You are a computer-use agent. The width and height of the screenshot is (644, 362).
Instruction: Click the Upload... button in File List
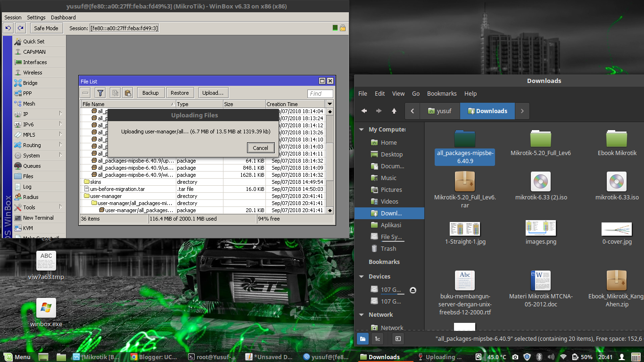(x=213, y=93)
